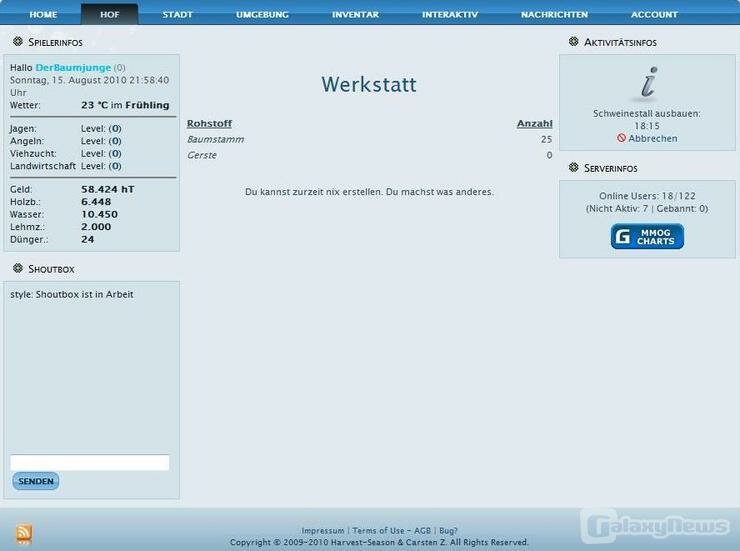
Task: Click the Spielerinfos panel gear icon
Action: [18, 42]
